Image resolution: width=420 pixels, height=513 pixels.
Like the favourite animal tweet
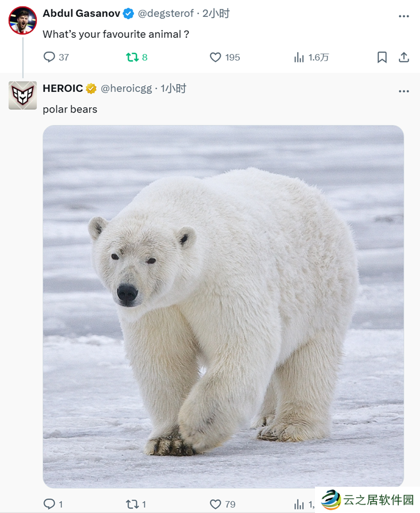click(x=215, y=57)
